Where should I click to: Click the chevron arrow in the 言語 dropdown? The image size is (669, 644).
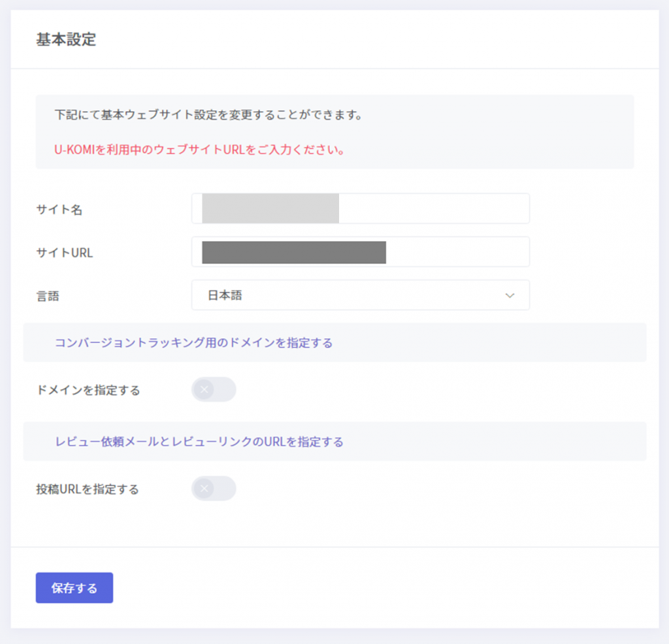(x=510, y=296)
